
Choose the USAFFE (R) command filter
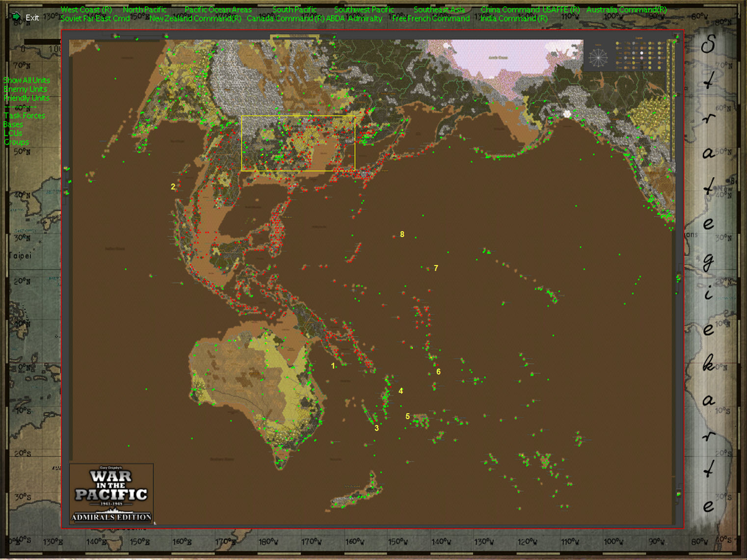(561, 9)
